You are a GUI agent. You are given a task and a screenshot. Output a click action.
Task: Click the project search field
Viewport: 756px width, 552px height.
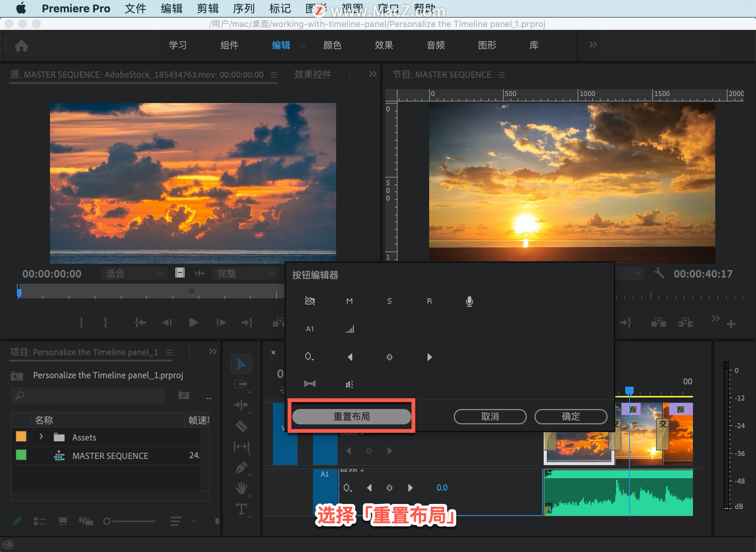click(x=89, y=395)
